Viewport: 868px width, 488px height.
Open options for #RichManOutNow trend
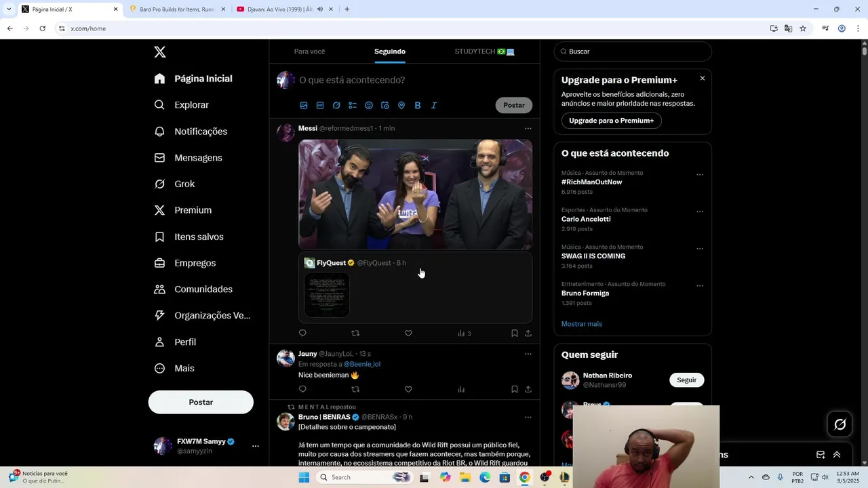(700, 175)
